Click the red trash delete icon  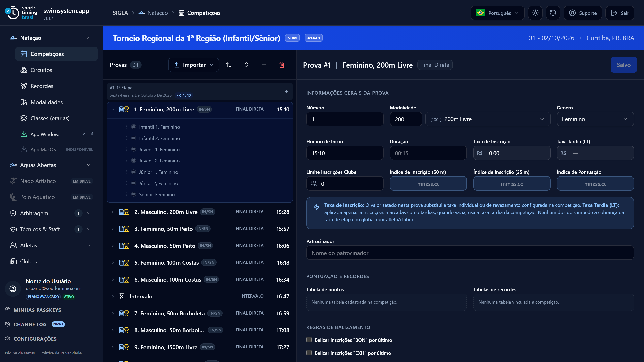coord(282,65)
